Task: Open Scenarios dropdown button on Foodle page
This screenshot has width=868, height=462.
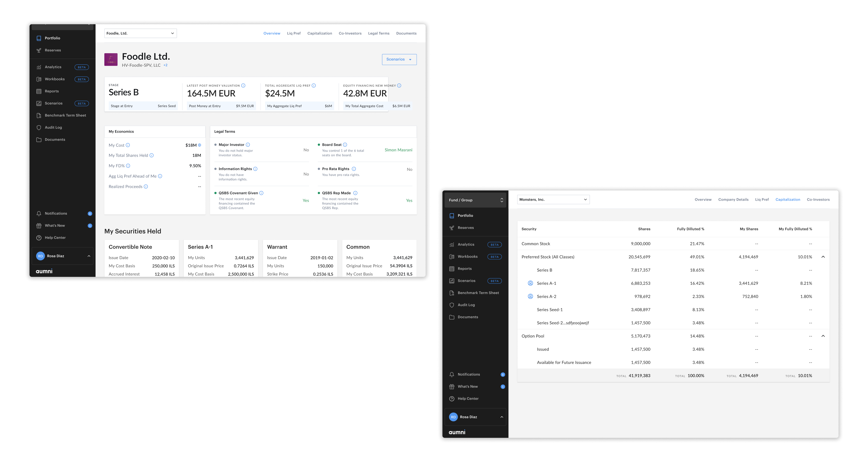Action: [x=399, y=60]
